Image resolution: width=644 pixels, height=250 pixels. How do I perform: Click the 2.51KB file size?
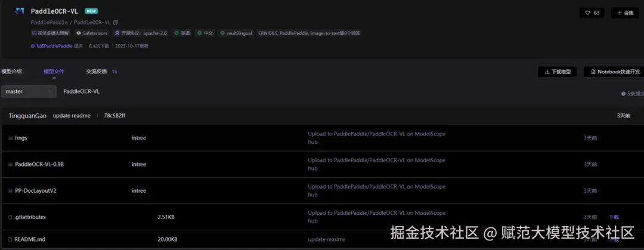click(166, 217)
